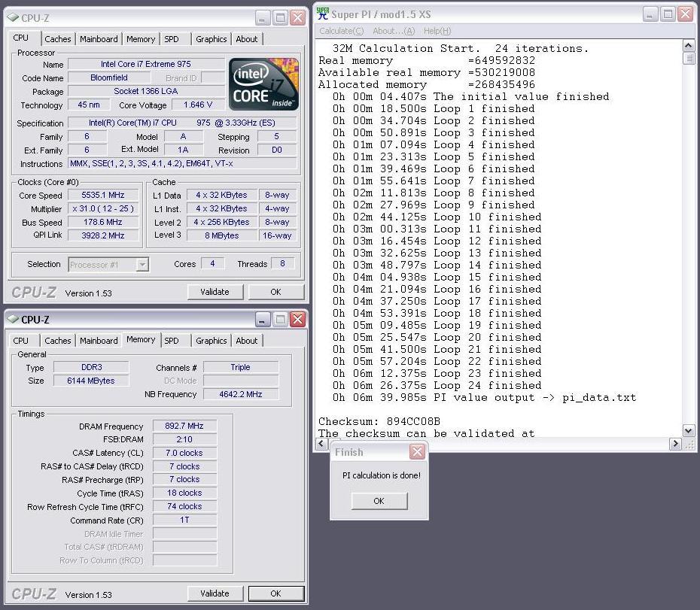Click the Channels value Triple
Viewport: 700px width, 610px height.
241,367
